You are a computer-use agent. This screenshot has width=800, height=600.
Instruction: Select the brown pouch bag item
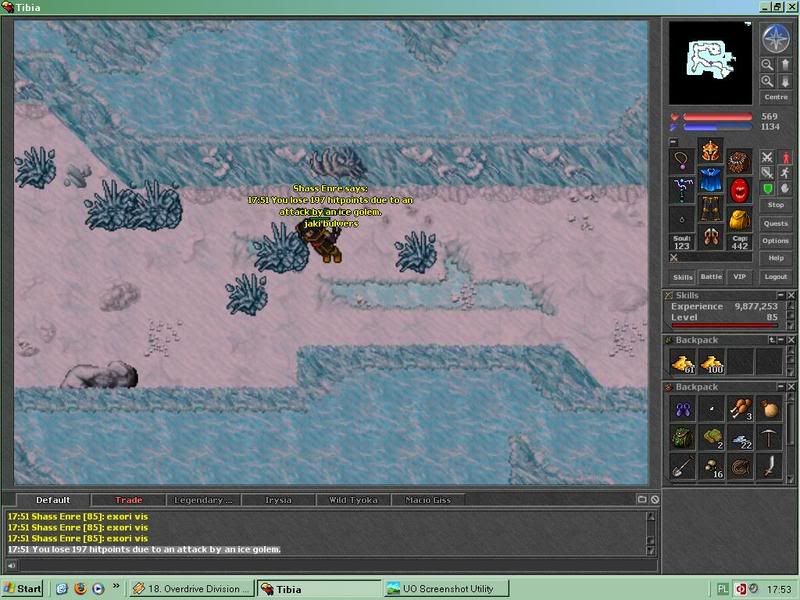pos(769,409)
